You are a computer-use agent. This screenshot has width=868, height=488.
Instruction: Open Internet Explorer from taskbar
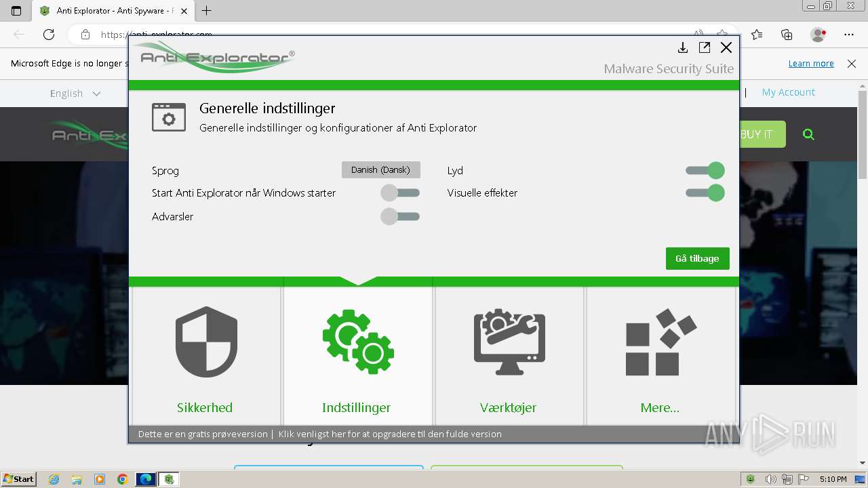(x=54, y=479)
